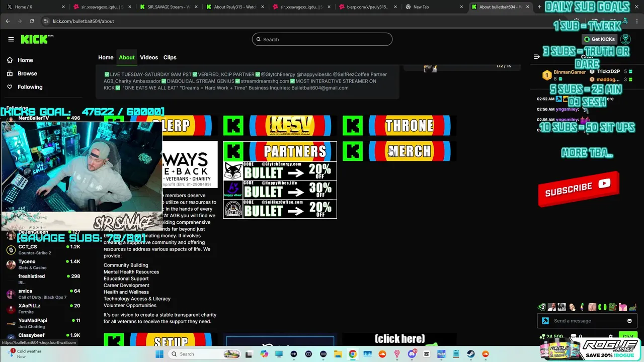Click the KICKs balance 24,500
Screen dimensions: 644x362
[x=551, y=336]
